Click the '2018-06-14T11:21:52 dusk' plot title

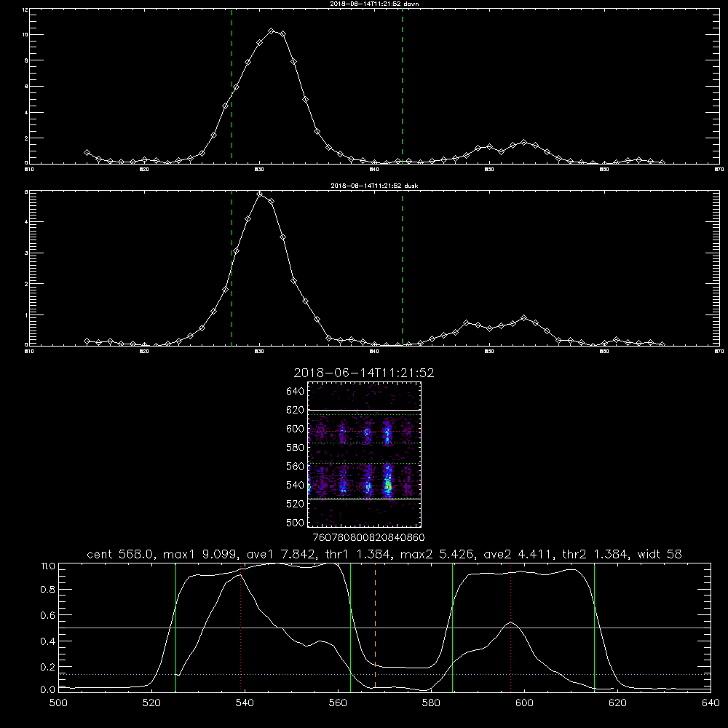pyautogui.click(x=374, y=186)
